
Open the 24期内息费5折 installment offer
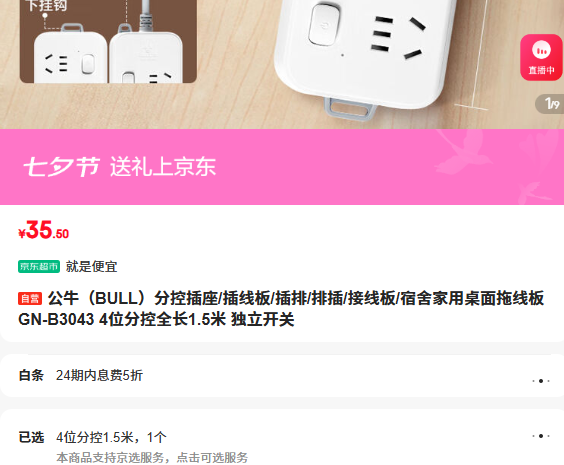99,375
